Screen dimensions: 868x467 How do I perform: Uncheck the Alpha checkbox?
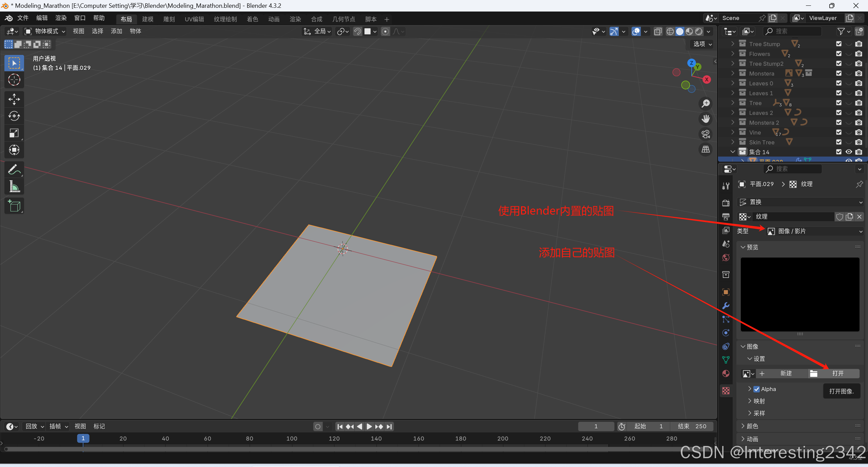[757, 389]
